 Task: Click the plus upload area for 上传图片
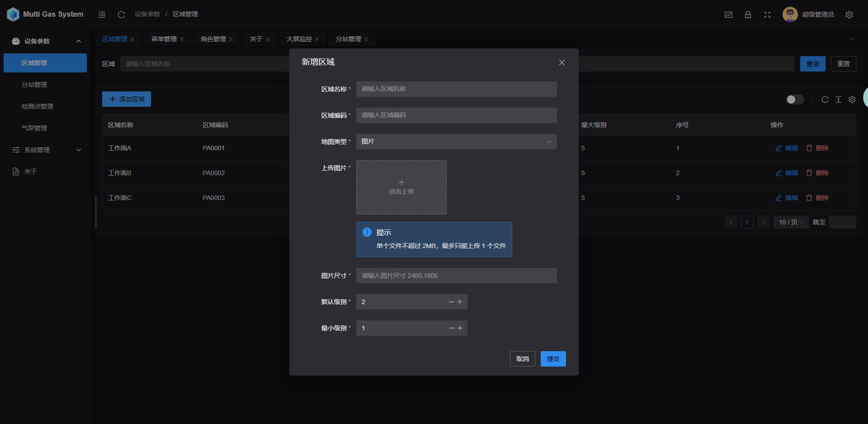(401, 187)
